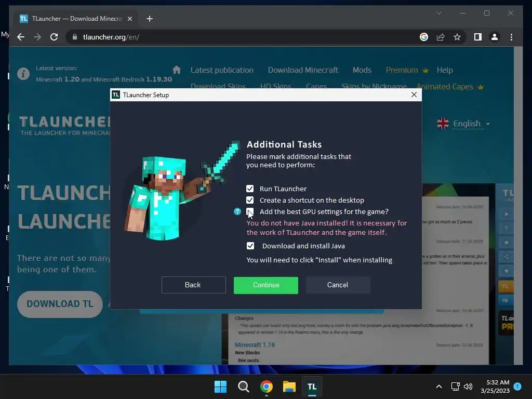Uncheck the Run TLauncher checkbox
Viewport: 532px width, 399px height.
pyautogui.click(x=250, y=189)
